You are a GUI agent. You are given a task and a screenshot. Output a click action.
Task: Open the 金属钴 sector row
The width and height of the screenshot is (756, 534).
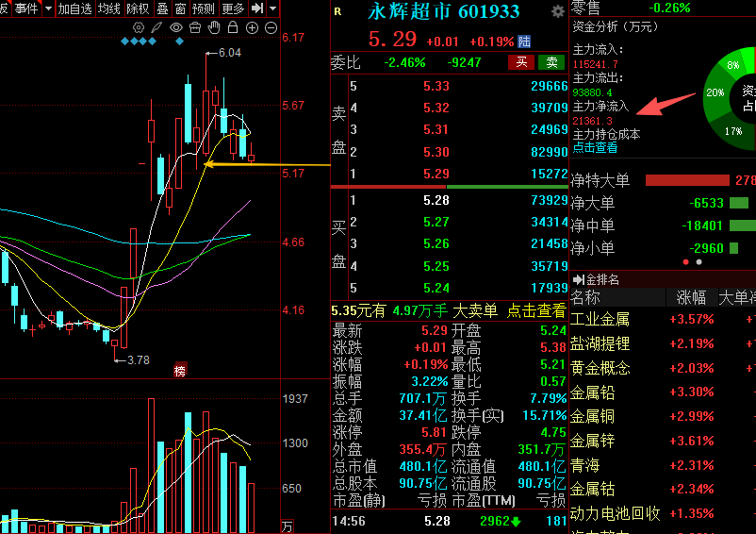tap(663, 489)
